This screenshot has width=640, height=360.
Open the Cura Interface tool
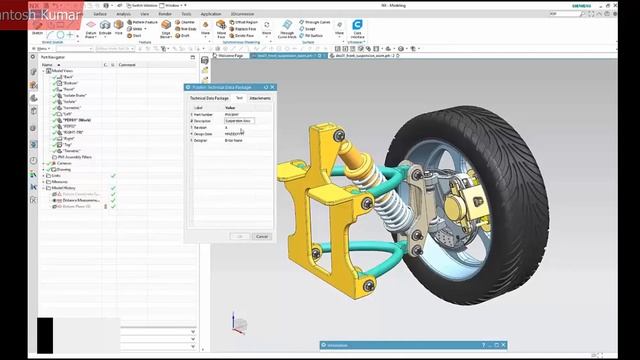point(357,28)
